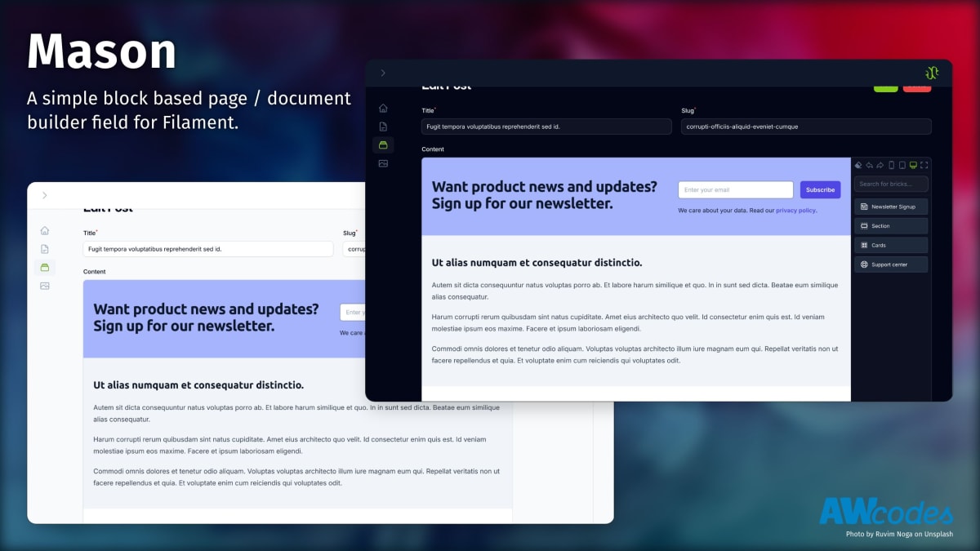Open the privacy policy link
The width and height of the screenshot is (980, 551).
tap(795, 211)
